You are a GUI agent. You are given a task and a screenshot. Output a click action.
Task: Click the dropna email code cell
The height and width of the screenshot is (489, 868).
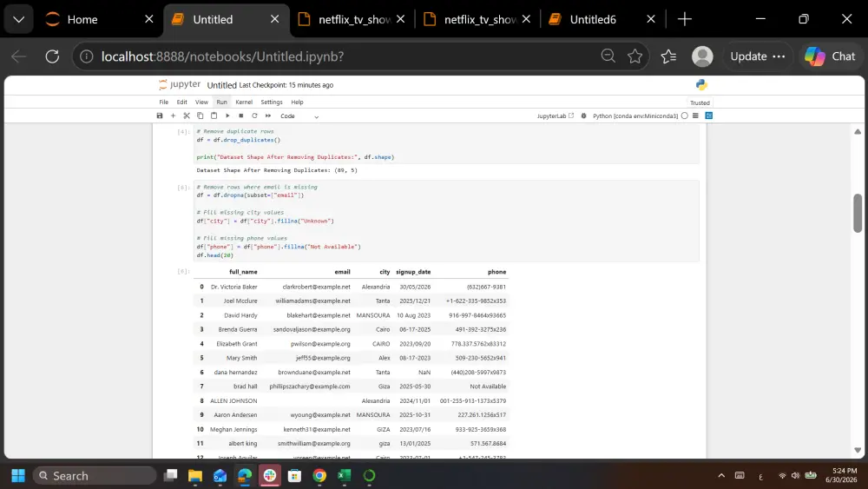pos(446,221)
